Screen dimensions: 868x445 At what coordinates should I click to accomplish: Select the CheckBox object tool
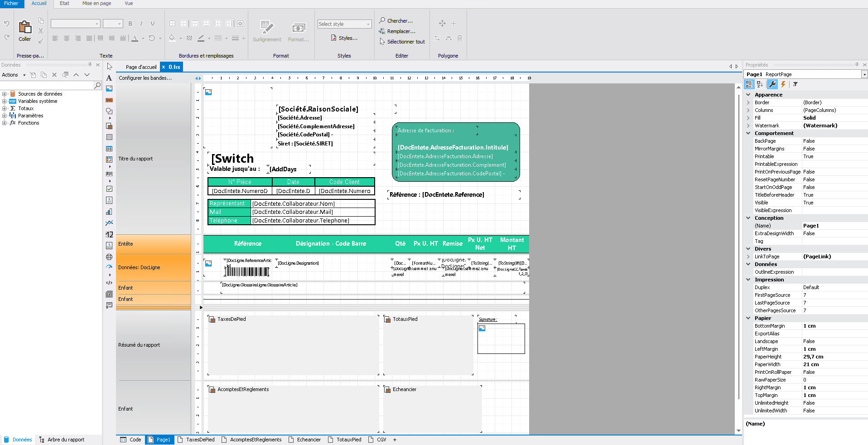[109, 189]
